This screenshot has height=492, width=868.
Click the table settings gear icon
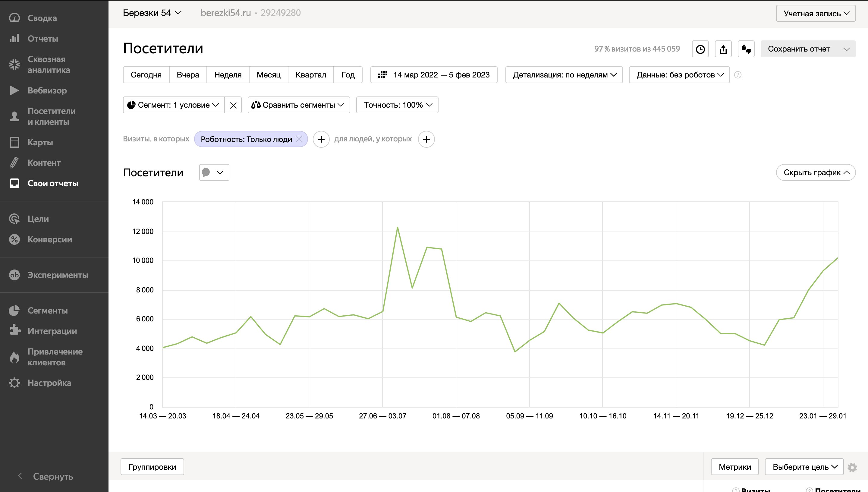tap(852, 467)
